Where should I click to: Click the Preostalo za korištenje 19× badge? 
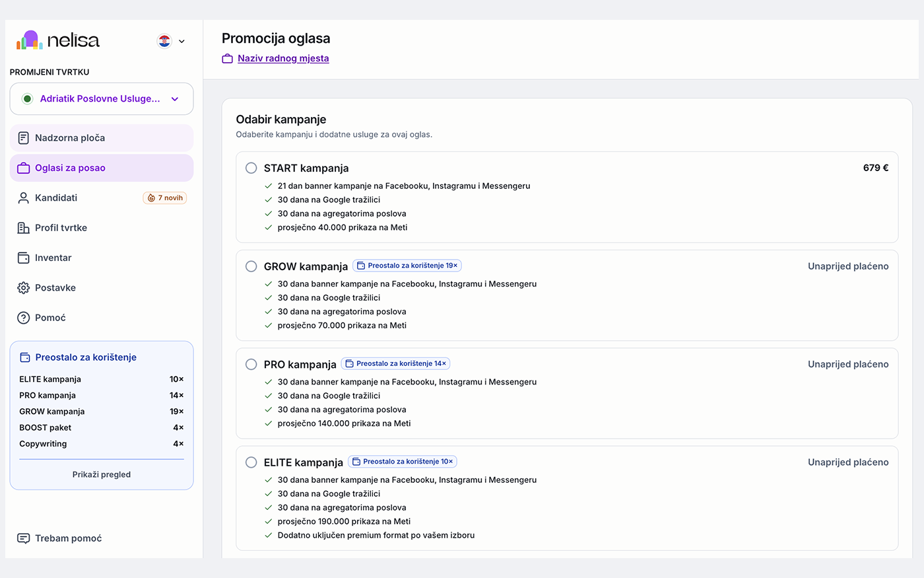tap(407, 266)
